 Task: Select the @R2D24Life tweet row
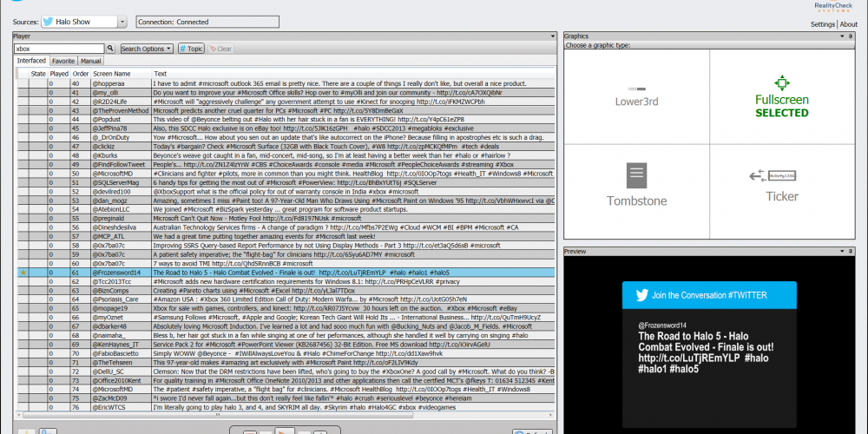click(286, 102)
